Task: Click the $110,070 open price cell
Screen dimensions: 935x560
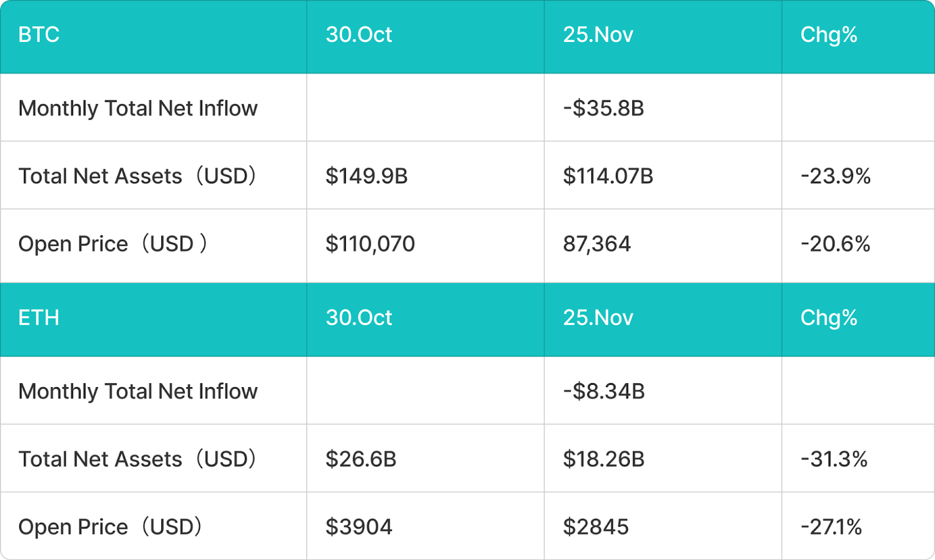Action: pos(370,244)
